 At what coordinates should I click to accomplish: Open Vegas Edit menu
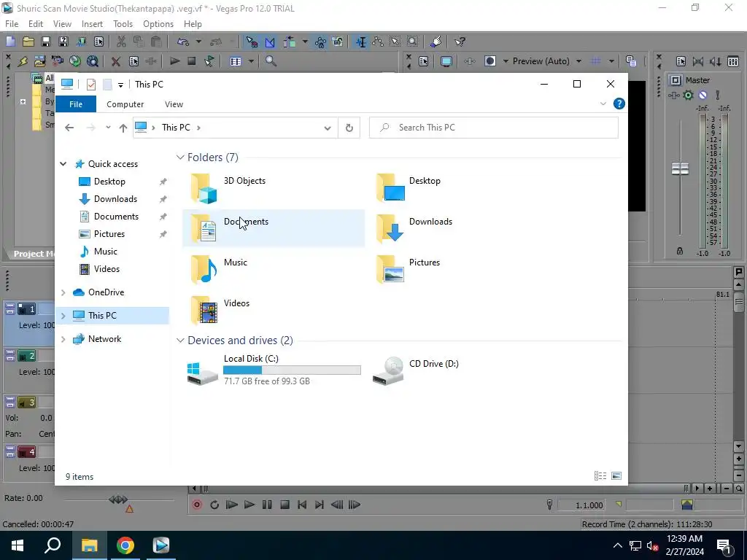click(x=36, y=24)
